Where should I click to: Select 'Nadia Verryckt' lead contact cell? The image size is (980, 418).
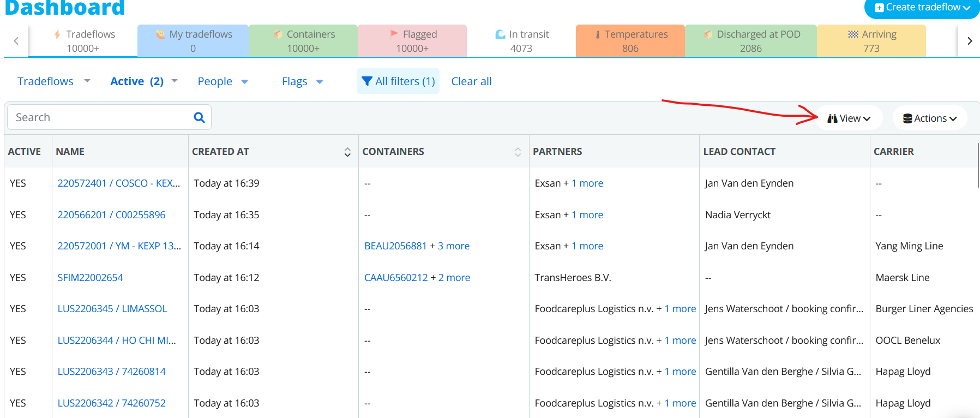[x=738, y=215]
